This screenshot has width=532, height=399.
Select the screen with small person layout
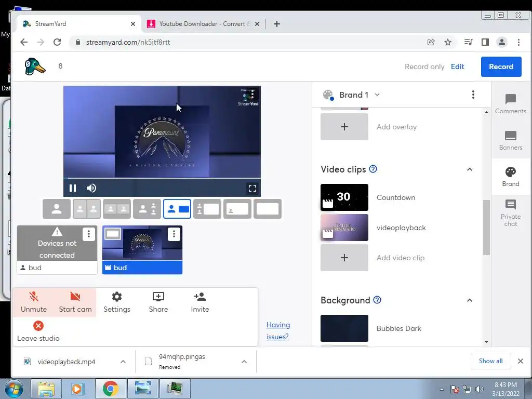coord(237,209)
